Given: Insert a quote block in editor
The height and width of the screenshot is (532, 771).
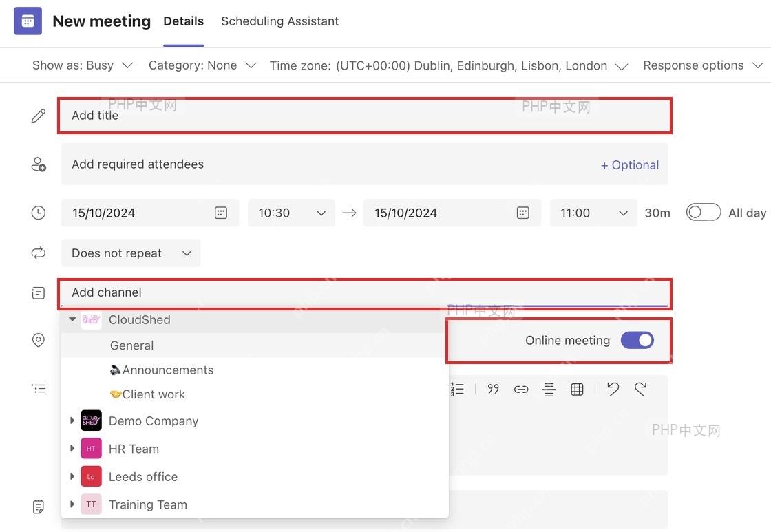Looking at the screenshot, I should click(x=493, y=390).
